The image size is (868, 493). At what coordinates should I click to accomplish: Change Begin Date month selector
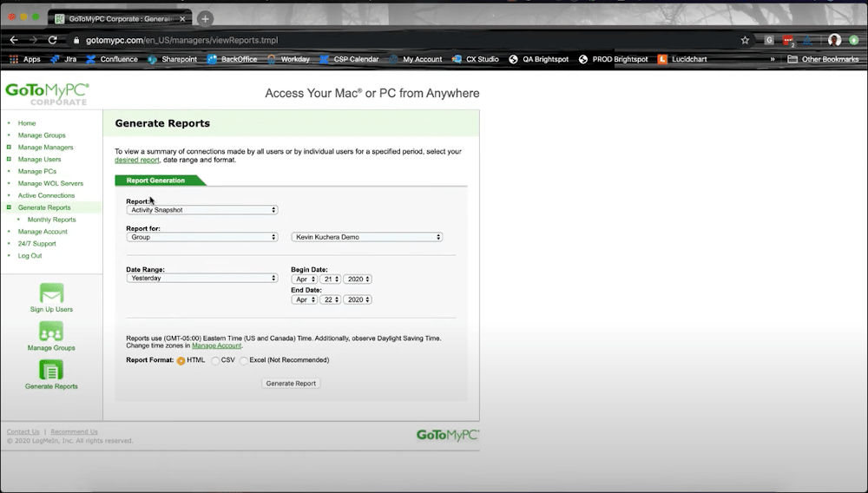tap(305, 279)
